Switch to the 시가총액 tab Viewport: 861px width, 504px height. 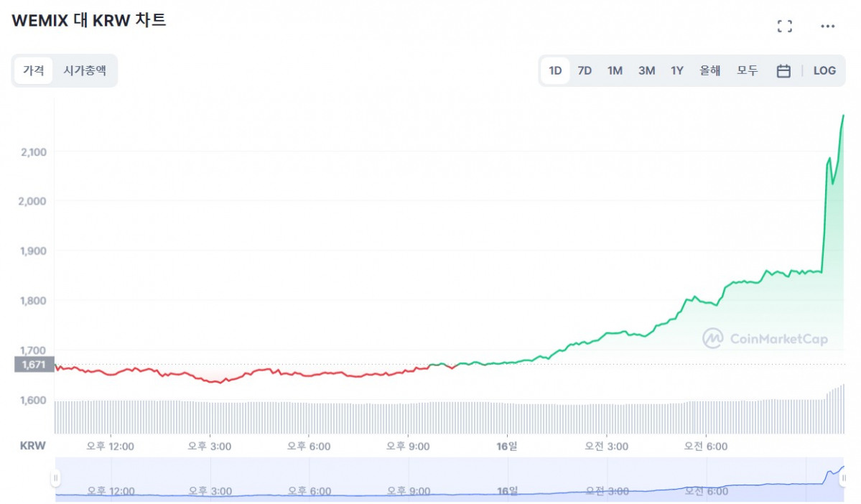click(85, 70)
